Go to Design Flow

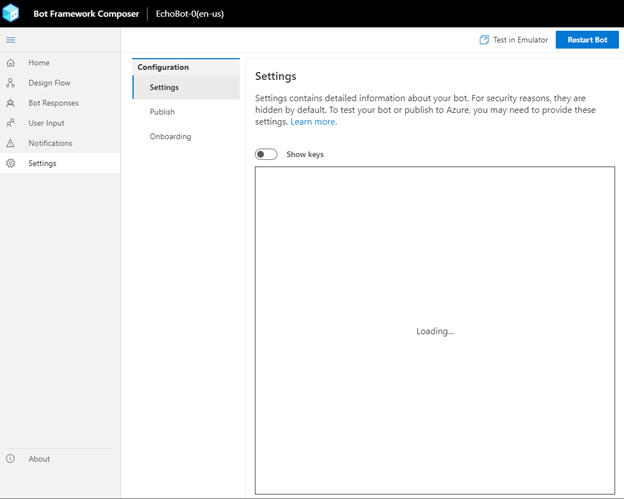coord(60,83)
